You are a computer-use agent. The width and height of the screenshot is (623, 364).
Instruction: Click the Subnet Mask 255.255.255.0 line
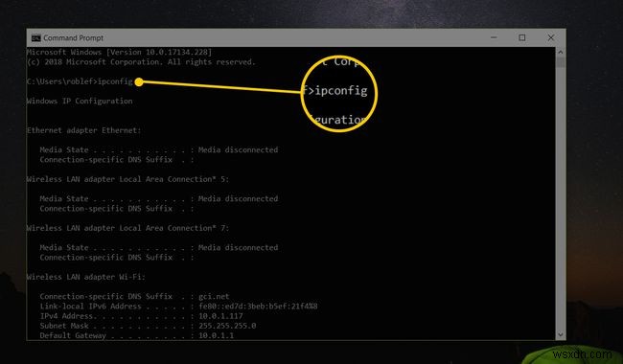[x=148, y=326]
